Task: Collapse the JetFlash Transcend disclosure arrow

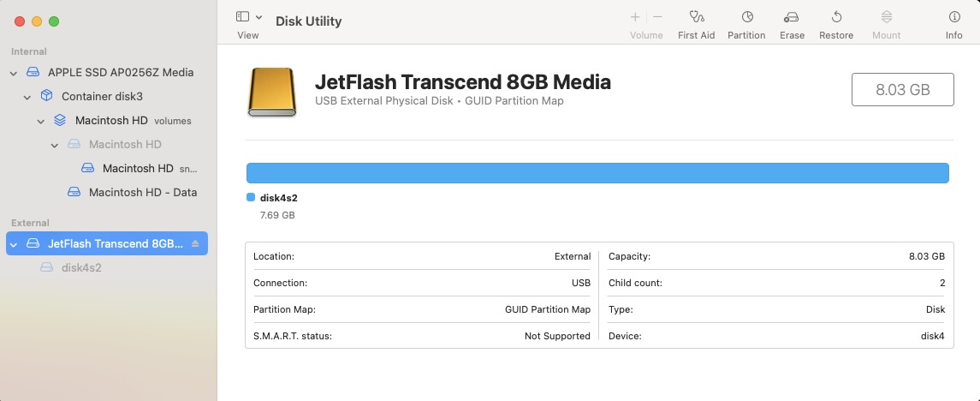Action: point(13,244)
